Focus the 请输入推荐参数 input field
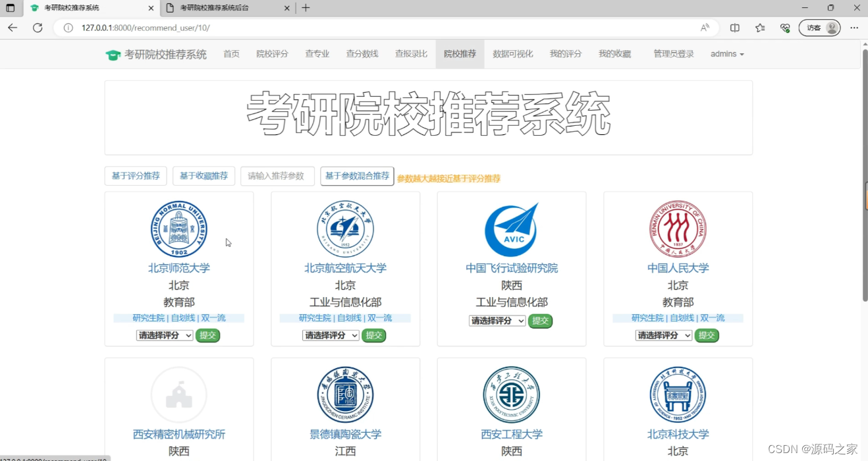868x461 pixels. (277, 176)
